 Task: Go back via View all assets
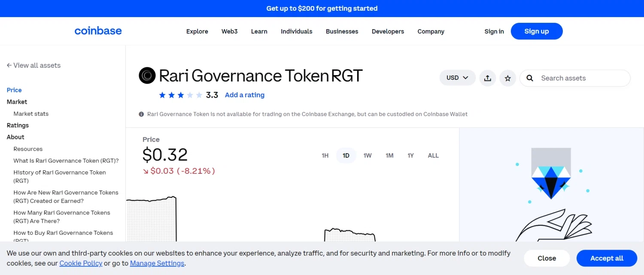click(33, 65)
